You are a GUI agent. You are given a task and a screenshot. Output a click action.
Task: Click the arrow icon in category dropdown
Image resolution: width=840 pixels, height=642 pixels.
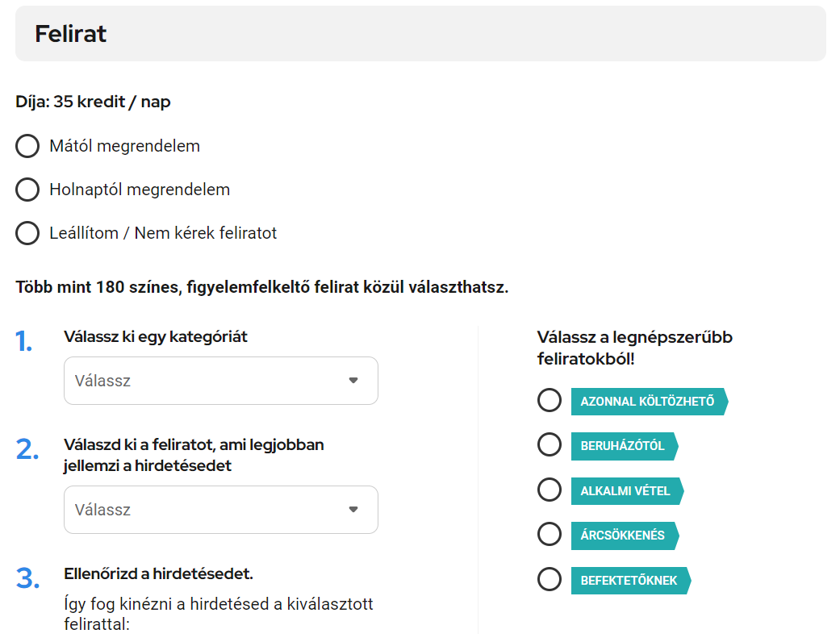(353, 381)
